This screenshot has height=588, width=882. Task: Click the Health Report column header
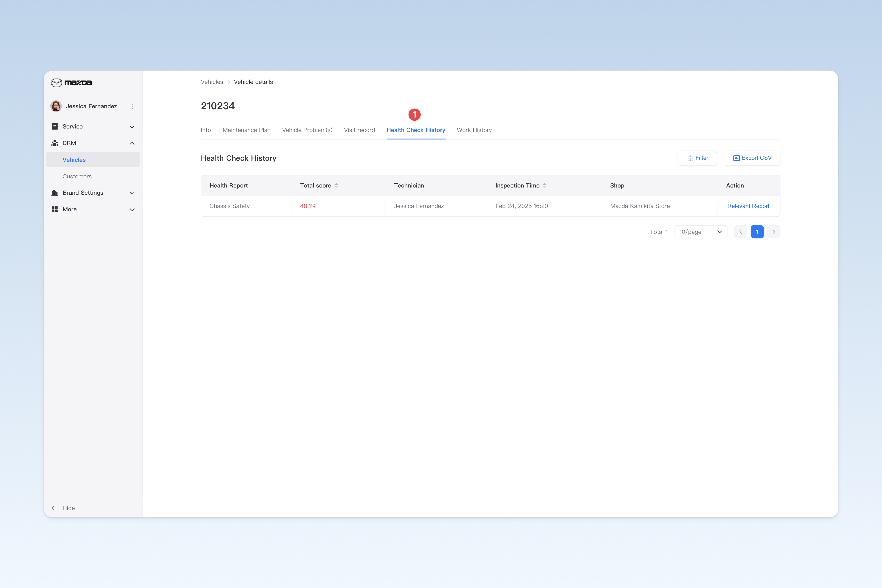229,185
